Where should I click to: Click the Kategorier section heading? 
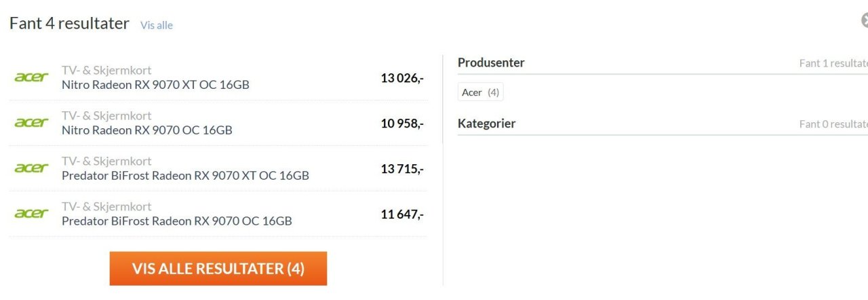tap(486, 124)
